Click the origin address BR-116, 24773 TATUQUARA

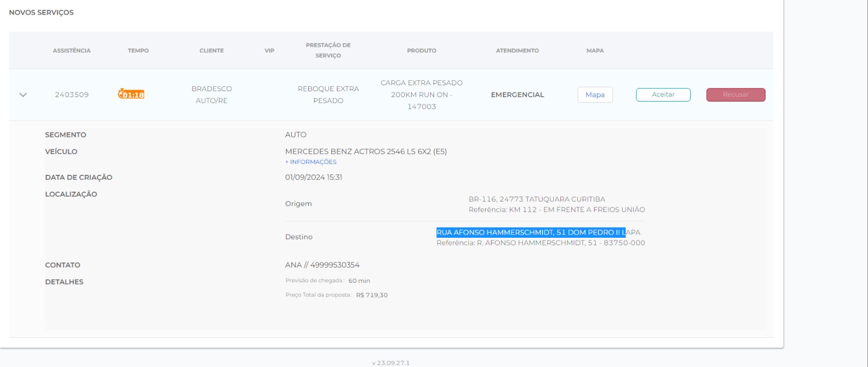coord(537,199)
